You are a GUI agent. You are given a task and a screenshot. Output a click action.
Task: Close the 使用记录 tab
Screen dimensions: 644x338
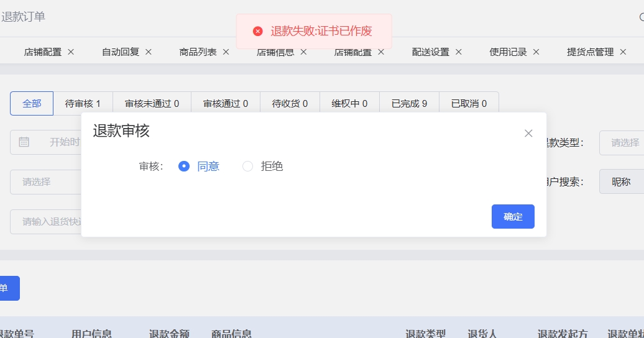tap(536, 52)
